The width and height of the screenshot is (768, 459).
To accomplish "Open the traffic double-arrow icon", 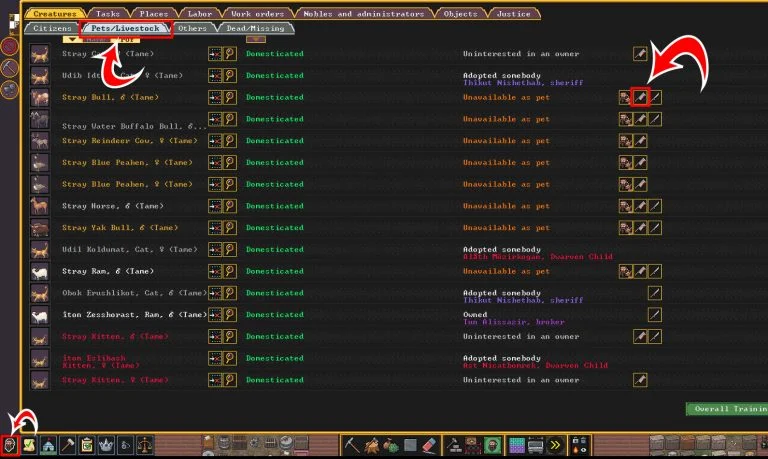I will pyautogui.click(x=554, y=445).
